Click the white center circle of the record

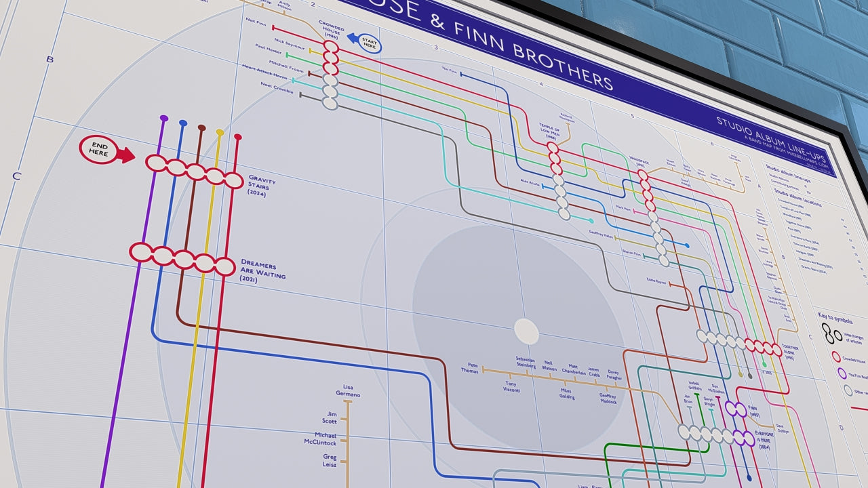click(x=526, y=331)
